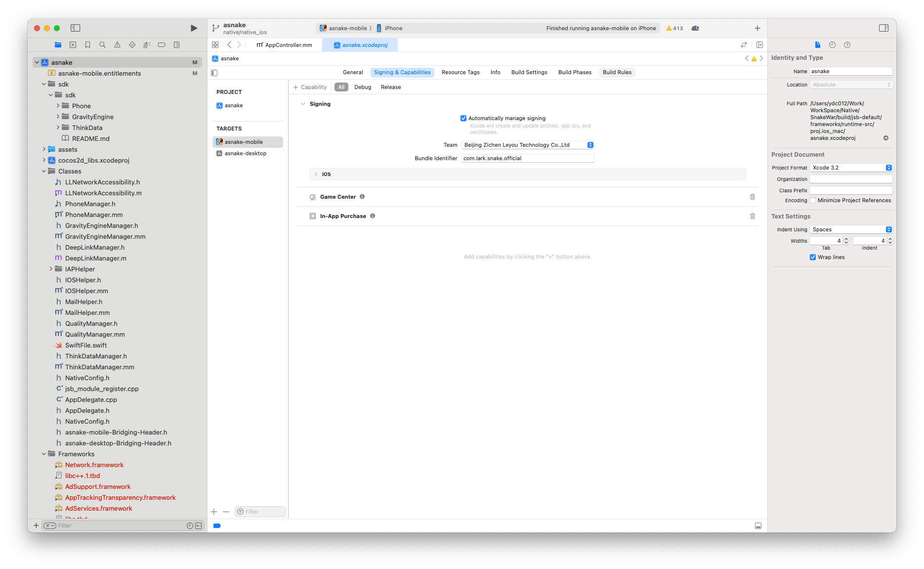The image size is (924, 569).
Task: Switch to the Info tab
Action: coord(495,72)
